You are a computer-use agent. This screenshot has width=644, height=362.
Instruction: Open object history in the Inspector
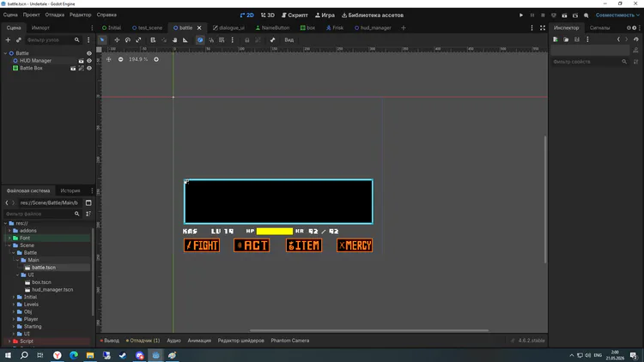tap(636, 39)
